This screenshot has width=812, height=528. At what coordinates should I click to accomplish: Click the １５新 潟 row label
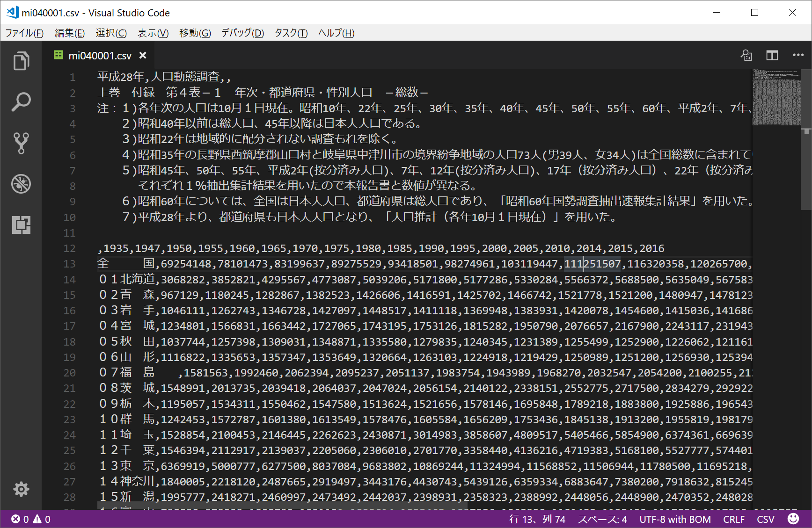click(126, 497)
